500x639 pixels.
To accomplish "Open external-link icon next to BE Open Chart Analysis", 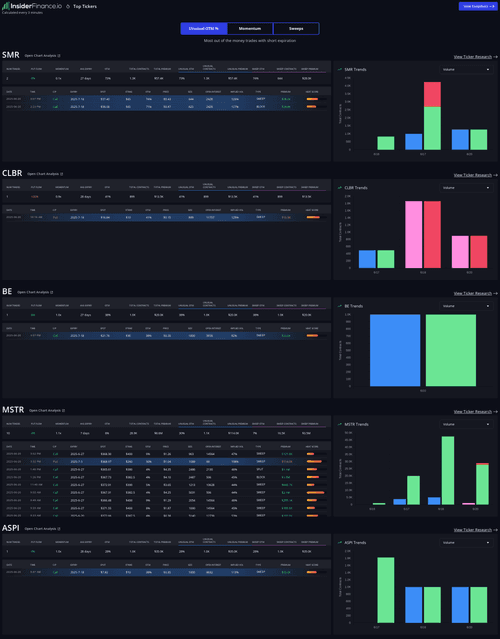I will [52, 292].
